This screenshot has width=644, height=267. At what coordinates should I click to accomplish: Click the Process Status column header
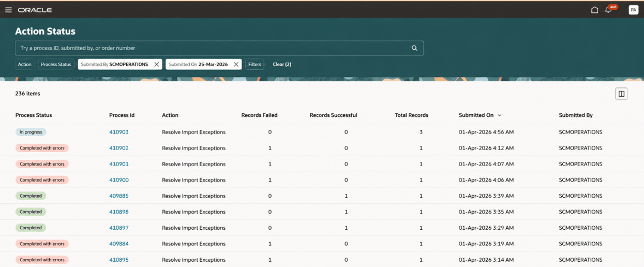(x=34, y=115)
